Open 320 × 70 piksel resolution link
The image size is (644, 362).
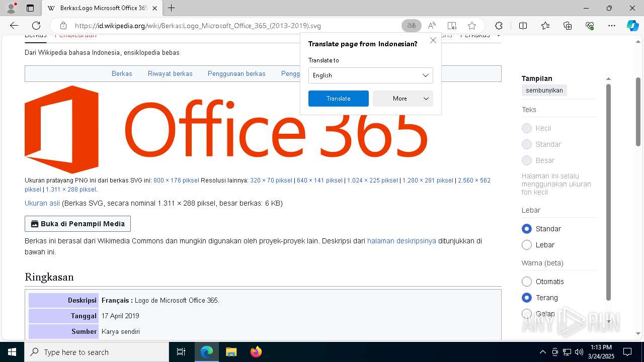(x=271, y=180)
